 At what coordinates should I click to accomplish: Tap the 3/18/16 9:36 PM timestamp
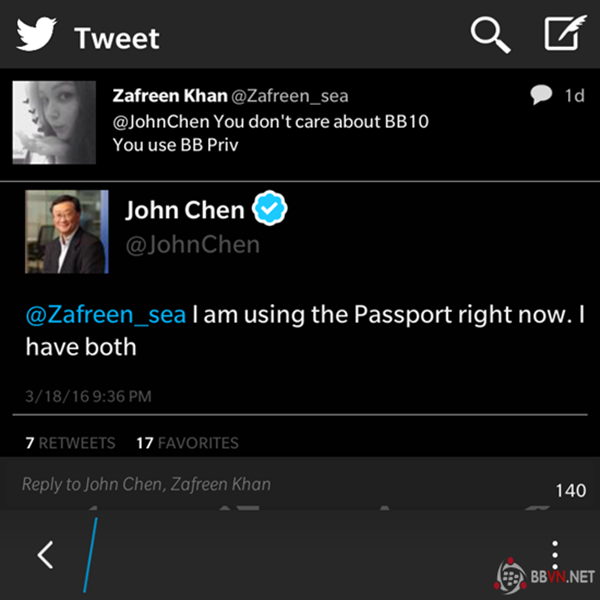click(88, 396)
